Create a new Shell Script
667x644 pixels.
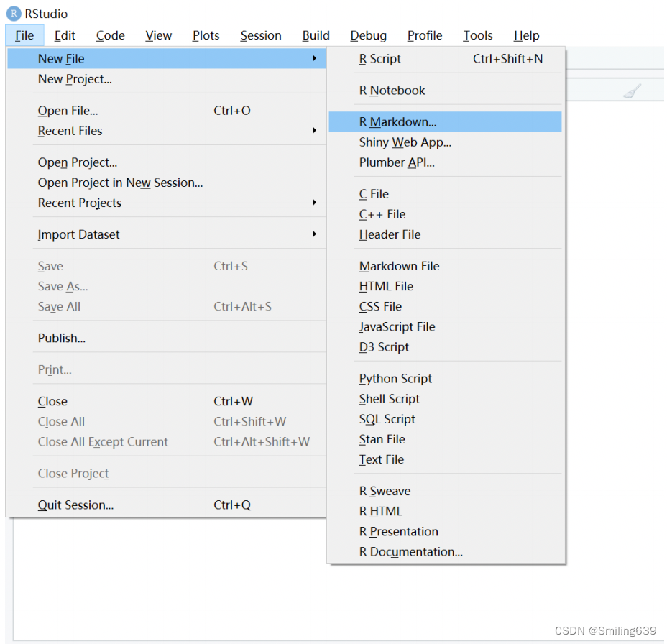pos(446,399)
